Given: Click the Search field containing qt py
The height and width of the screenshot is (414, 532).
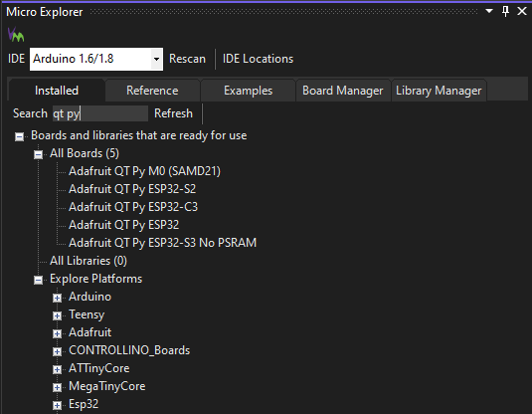Looking at the screenshot, I should pyautogui.click(x=100, y=113).
